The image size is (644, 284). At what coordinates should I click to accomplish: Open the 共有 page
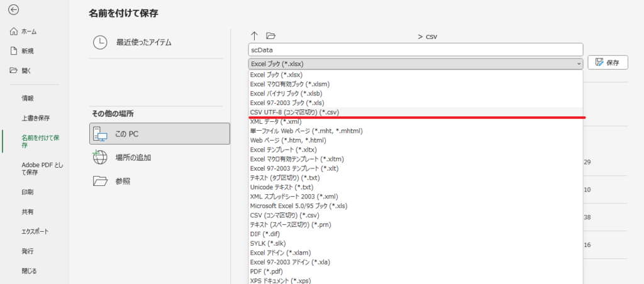28,212
